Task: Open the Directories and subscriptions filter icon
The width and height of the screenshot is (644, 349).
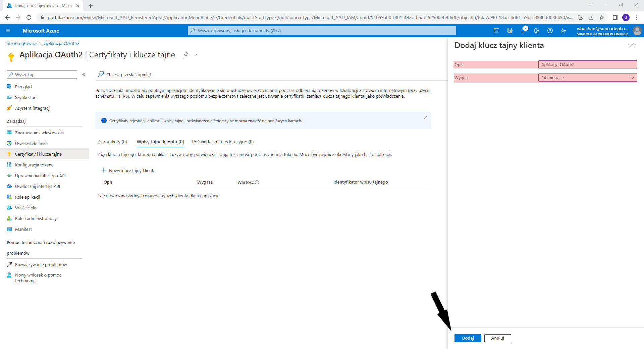Action: pyautogui.click(x=510, y=31)
